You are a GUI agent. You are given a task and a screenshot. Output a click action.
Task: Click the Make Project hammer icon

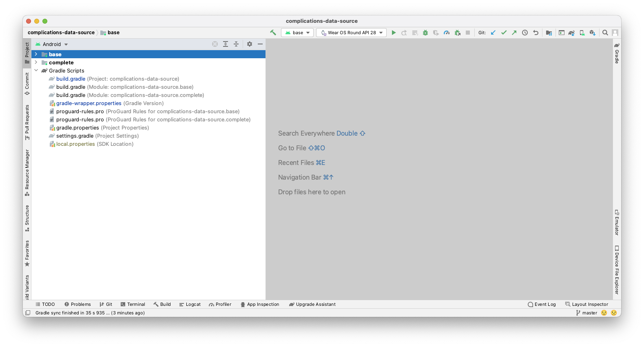pyautogui.click(x=273, y=33)
